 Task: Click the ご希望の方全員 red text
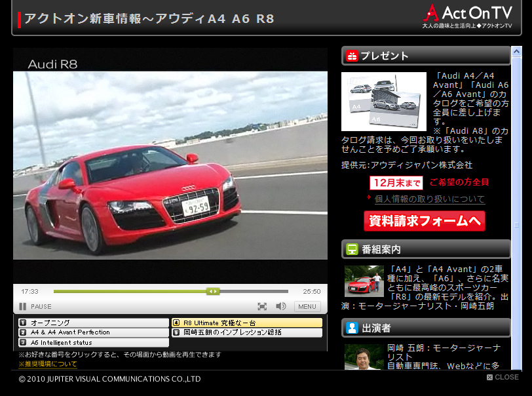pyautogui.click(x=459, y=182)
